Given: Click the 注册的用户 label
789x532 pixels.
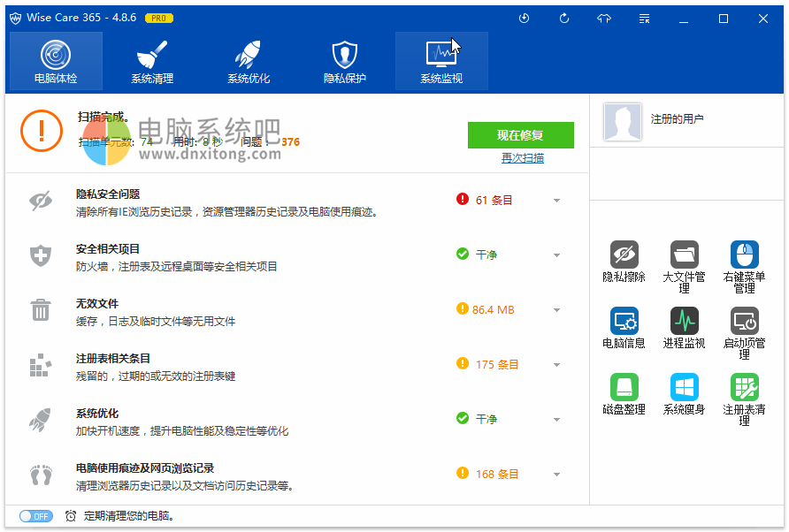Looking at the screenshot, I should (x=677, y=118).
